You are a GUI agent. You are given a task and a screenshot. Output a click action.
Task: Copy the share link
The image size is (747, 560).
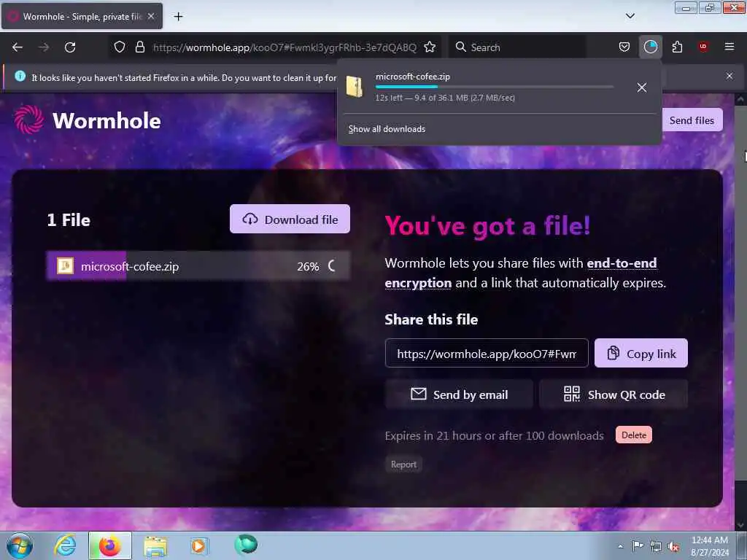(x=640, y=354)
